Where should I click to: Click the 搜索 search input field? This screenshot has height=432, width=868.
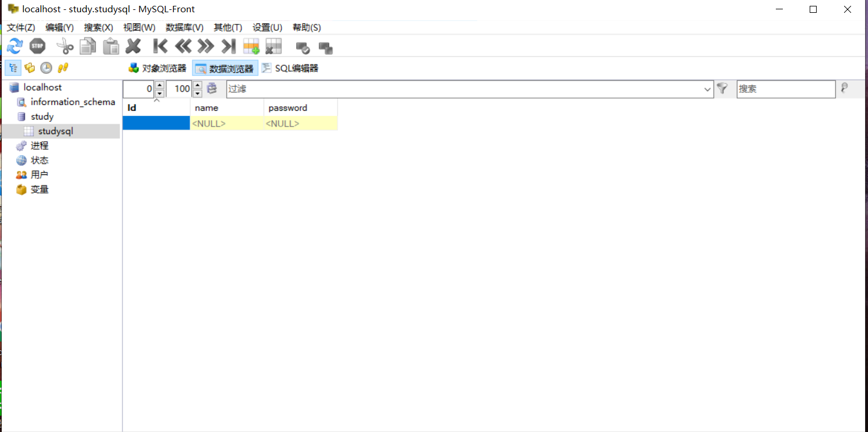(786, 89)
